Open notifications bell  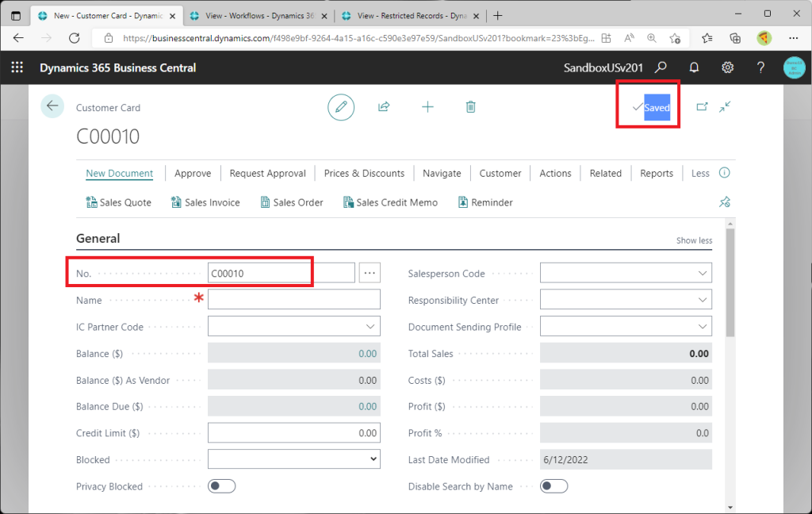694,67
